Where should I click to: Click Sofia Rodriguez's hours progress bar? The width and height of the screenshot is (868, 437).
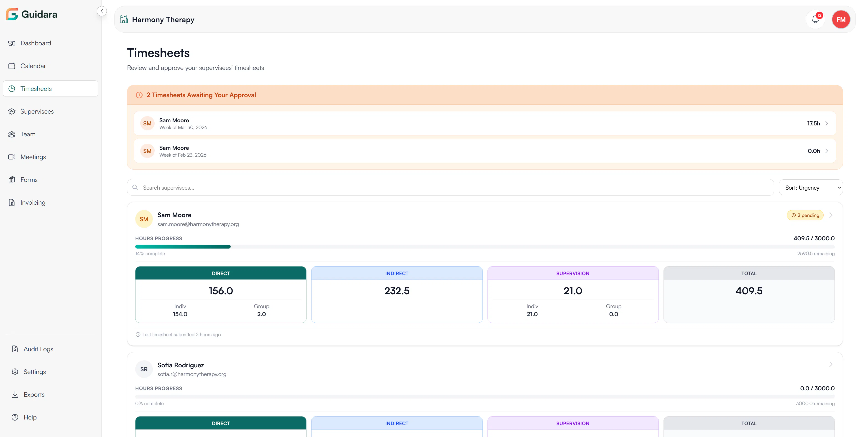pyautogui.click(x=485, y=396)
